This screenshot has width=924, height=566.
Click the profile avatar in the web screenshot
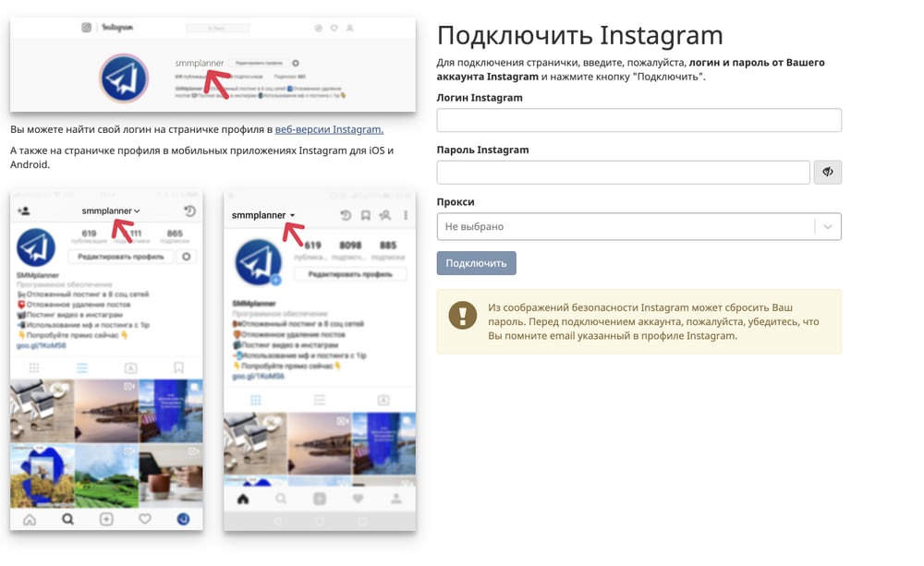coord(124,78)
